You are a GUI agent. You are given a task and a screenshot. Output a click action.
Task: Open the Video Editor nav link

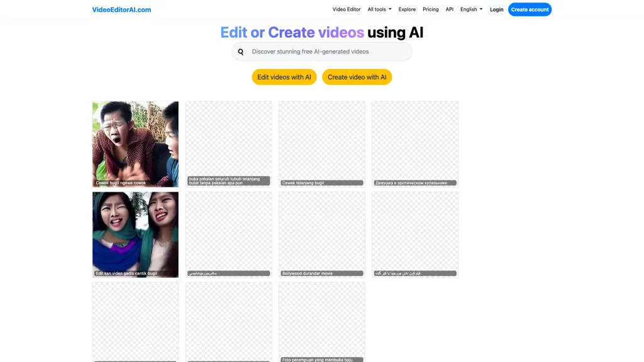347,9
